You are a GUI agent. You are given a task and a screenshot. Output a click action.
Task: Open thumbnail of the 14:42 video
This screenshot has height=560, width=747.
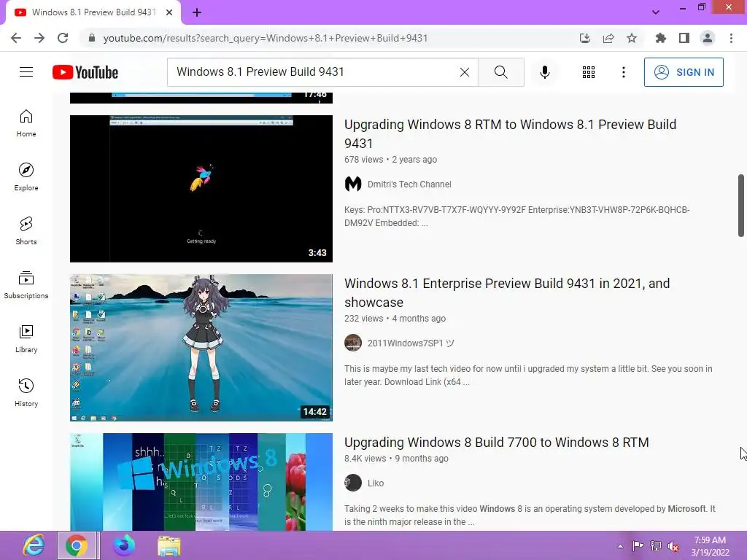(x=201, y=348)
